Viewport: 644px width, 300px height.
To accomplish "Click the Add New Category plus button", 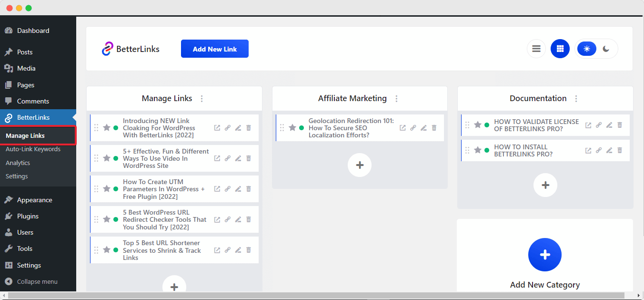I will click(x=545, y=255).
